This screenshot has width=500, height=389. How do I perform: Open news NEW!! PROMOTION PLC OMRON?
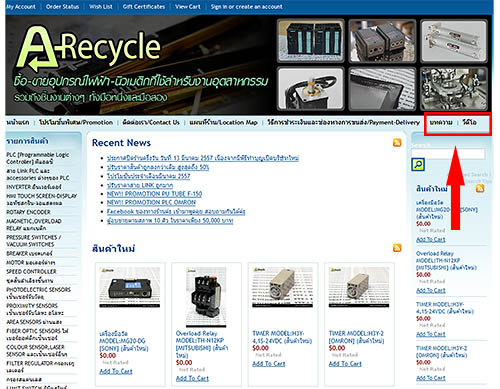[151, 202]
